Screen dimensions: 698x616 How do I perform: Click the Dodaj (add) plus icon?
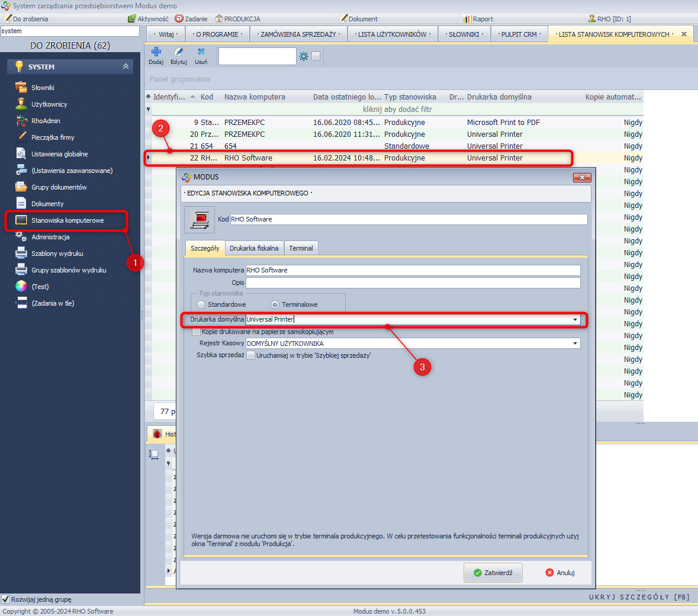pos(156,53)
